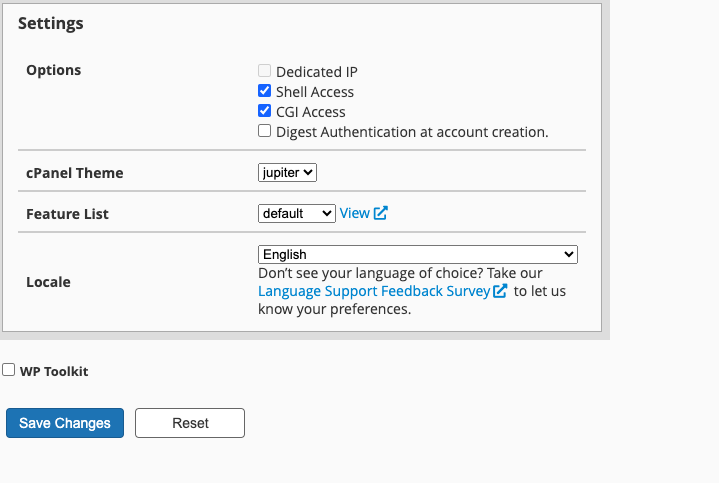The height and width of the screenshot is (483, 719).
Task: Open the View link for the feature list
Action: 354,213
